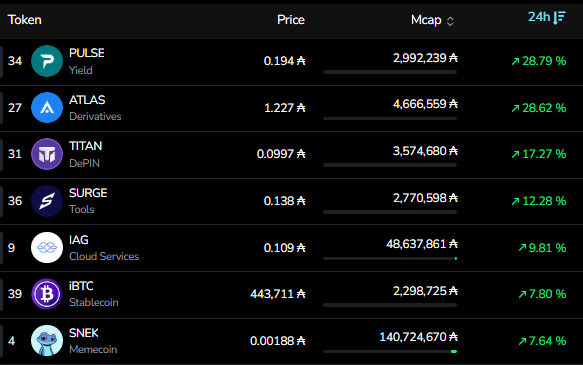Click TITAN market cap 3,574,680 ₳
583x365 pixels.
pyautogui.click(x=425, y=151)
